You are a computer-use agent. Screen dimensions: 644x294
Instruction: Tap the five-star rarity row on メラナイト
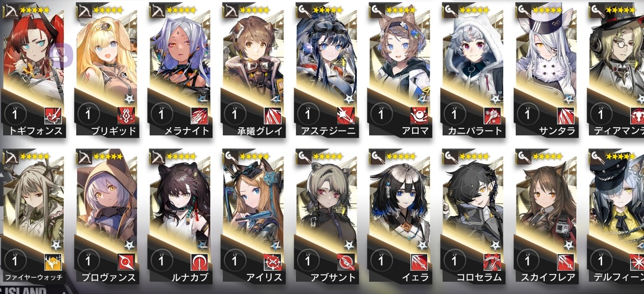(x=181, y=10)
